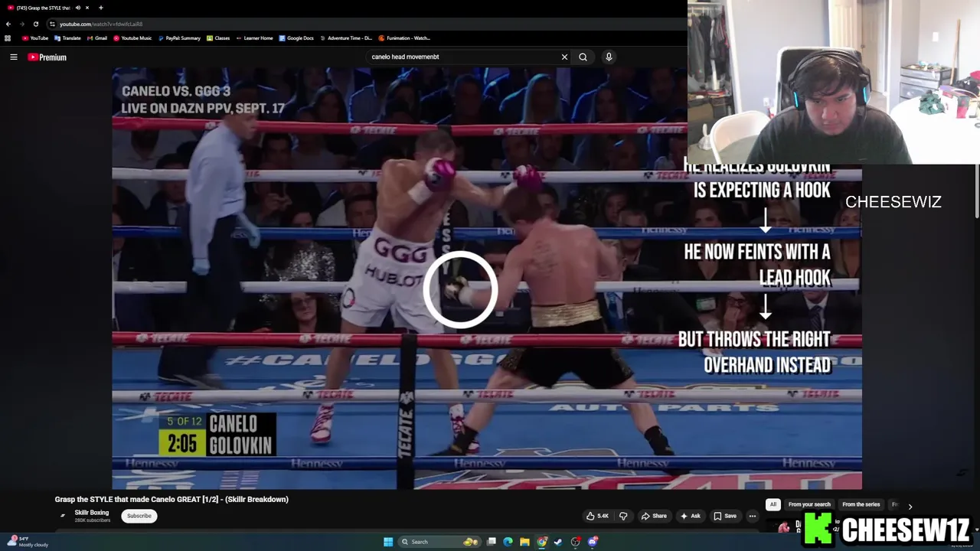Start voice search with microphone icon
This screenshot has height=551, width=980.
pyautogui.click(x=609, y=57)
